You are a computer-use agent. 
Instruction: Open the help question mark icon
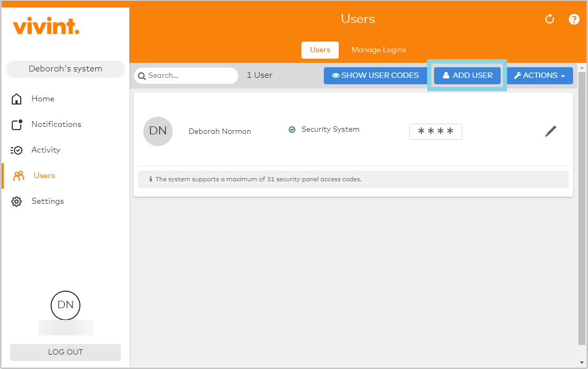pos(574,19)
